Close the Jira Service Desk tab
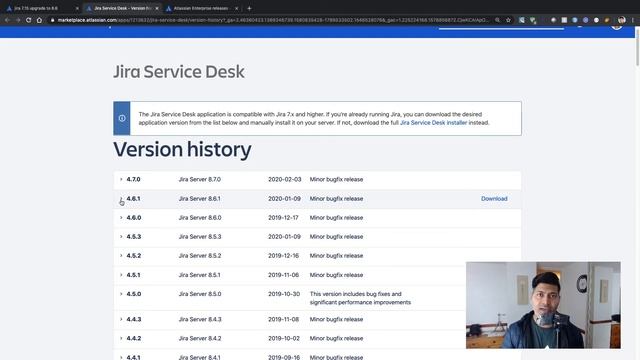Screen dimensions: 640x360 tap(157, 8)
